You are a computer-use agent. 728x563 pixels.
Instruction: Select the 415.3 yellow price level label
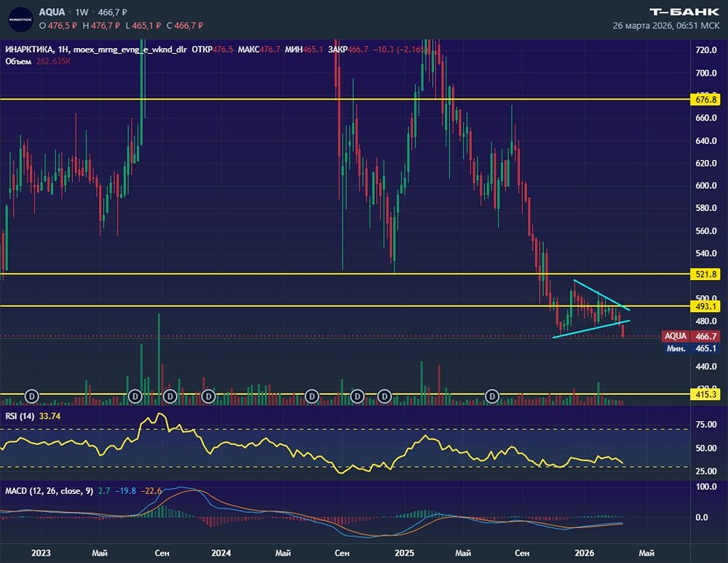(x=705, y=394)
